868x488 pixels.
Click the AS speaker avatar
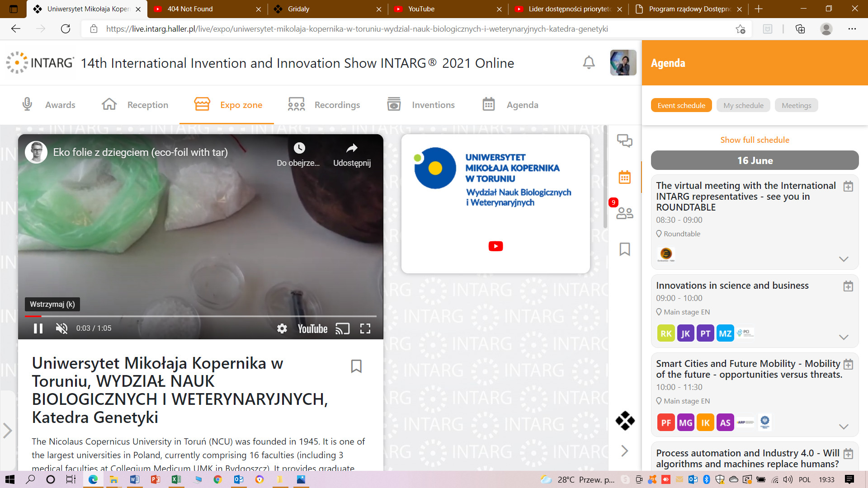pos(725,423)
